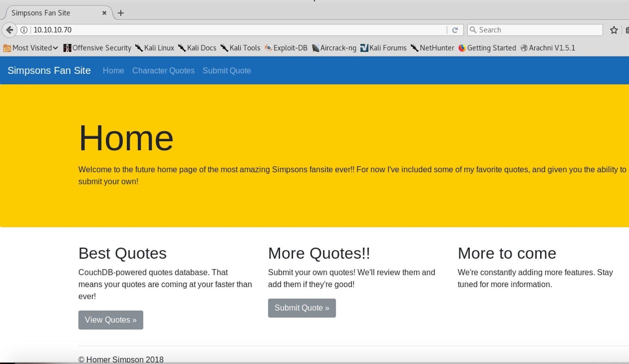Open the Kali Tools bookmark label
Image resolution: width=629 pixels, height=364 pixels.
[245, 48]
